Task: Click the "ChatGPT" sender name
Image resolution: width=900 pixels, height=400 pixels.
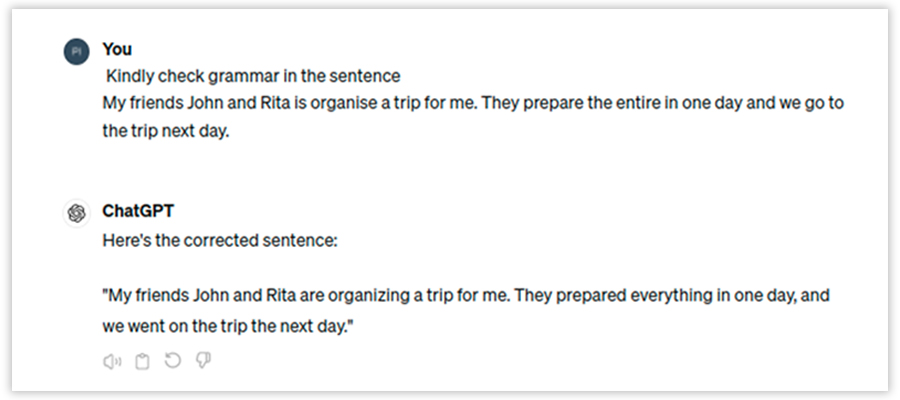Action: pyautogui.click(x=138, y=212)
